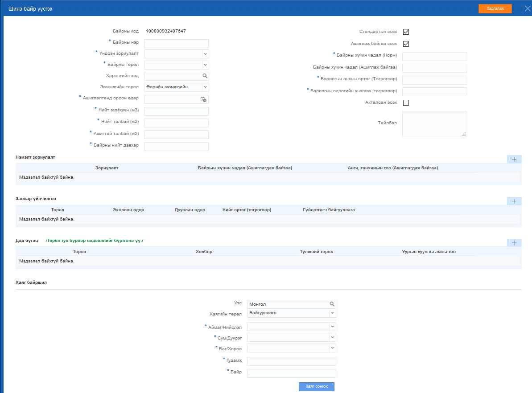Screen dimensions: 532x393
Task: Click the search icon in Хөрөнгийн код field
Action: pyautogui.click(x=205, y=76)
